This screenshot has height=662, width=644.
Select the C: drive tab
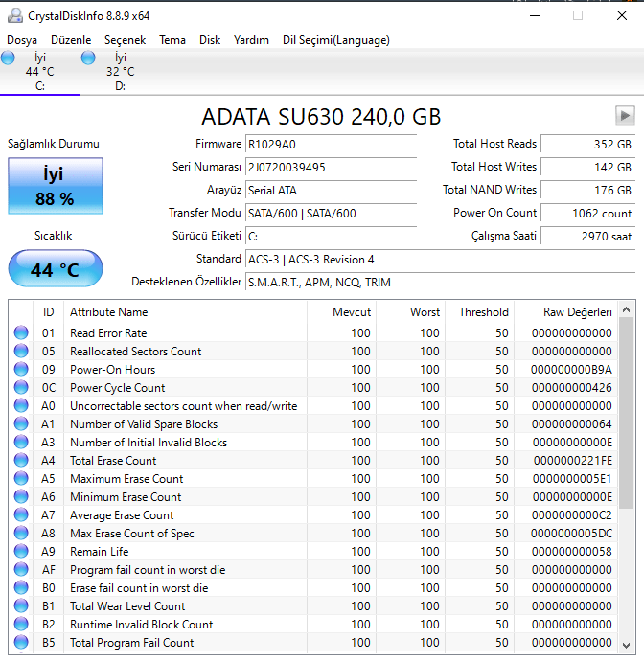40,72
